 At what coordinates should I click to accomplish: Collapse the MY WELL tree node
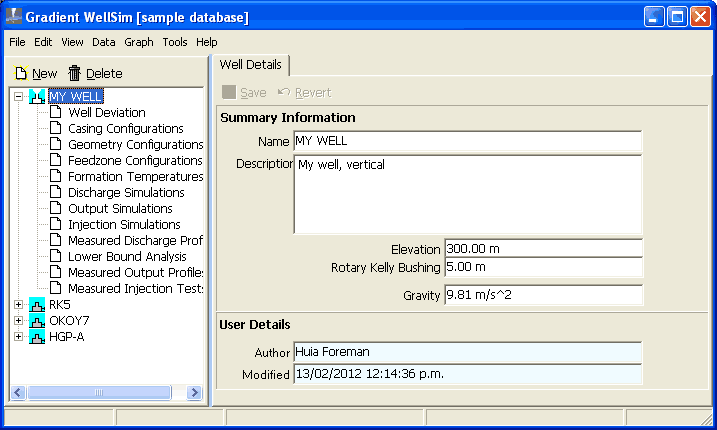point(18,97)
